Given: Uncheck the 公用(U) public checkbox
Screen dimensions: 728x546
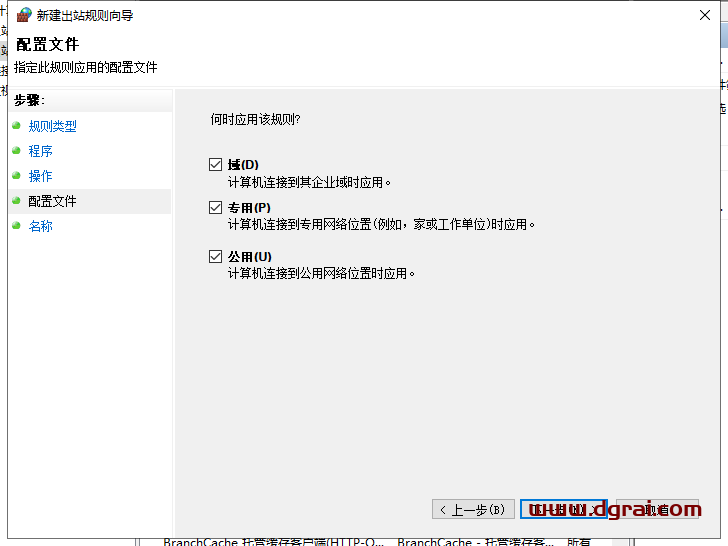Looking at the screenshot, I should (215, 256).
